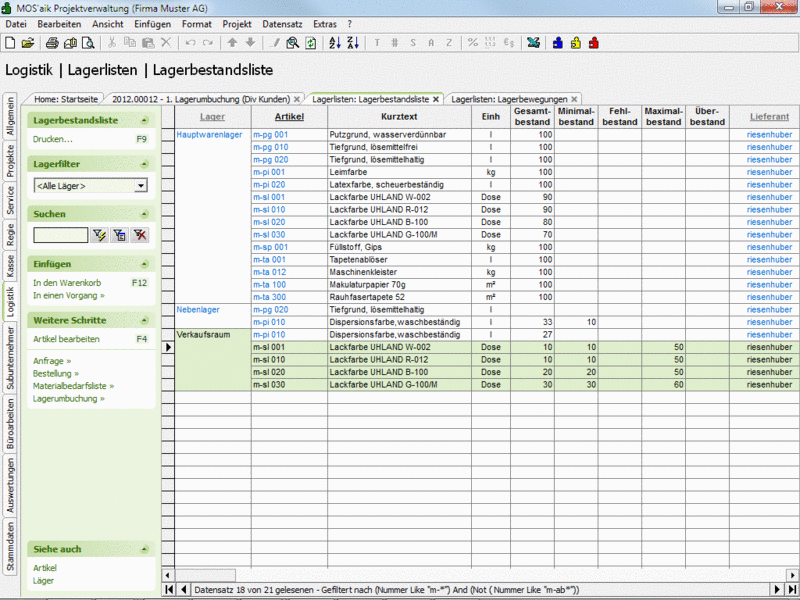
Task: Select the Subunternehmer vertical sidebar tab
Action: (x=10, y=358)
